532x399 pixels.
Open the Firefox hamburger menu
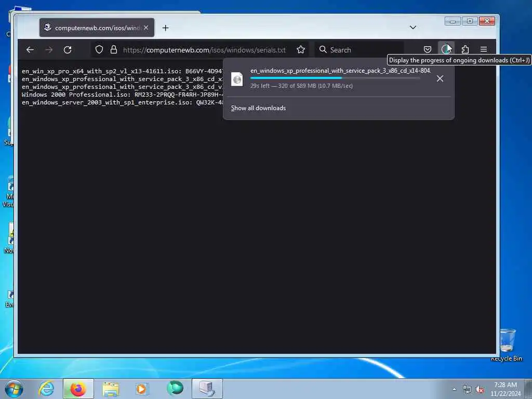pyautogui.click(x=484, y=49)
